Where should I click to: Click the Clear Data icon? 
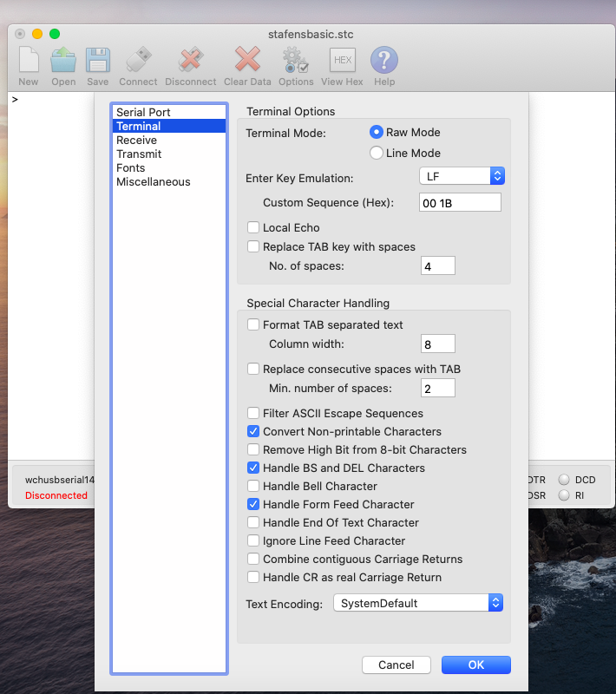247,61
